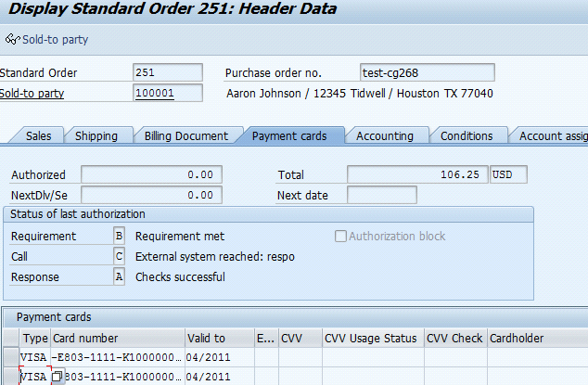Click the Sold-to party glasses icon
The height and width of the screenshot is (385, 588).
(x=12, y=40)
